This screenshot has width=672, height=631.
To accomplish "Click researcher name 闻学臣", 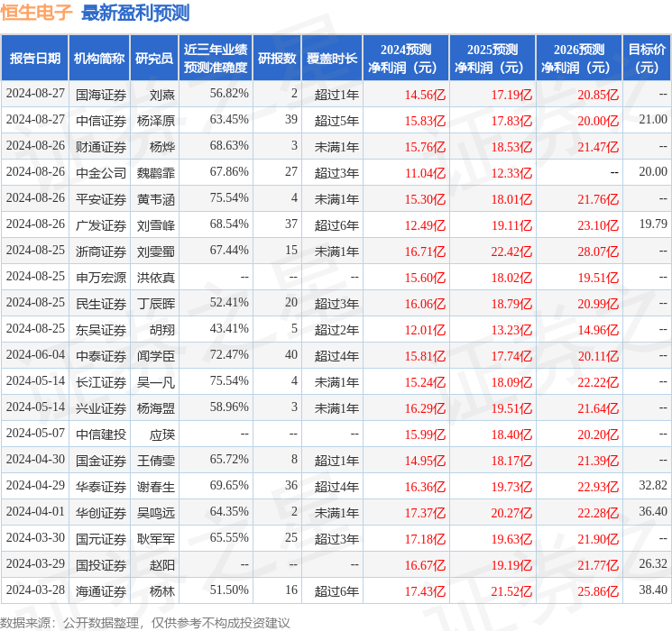I will coord(156,356).
